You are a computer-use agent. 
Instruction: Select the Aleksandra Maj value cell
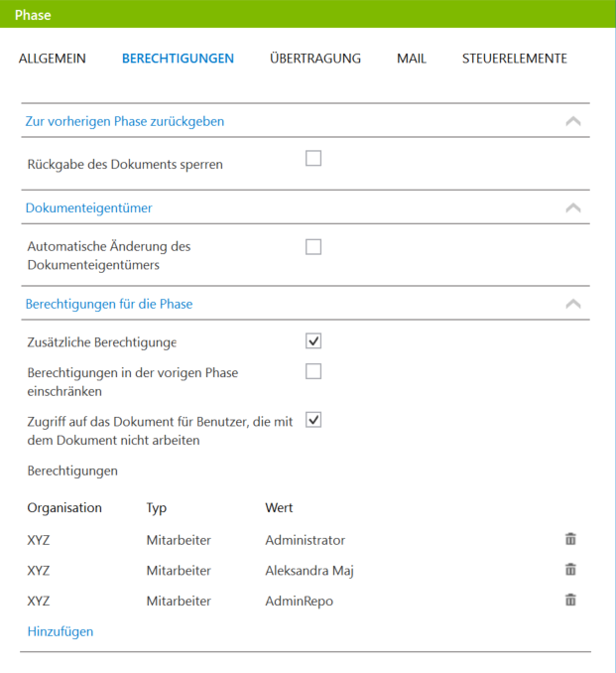[x=309, y=571]
